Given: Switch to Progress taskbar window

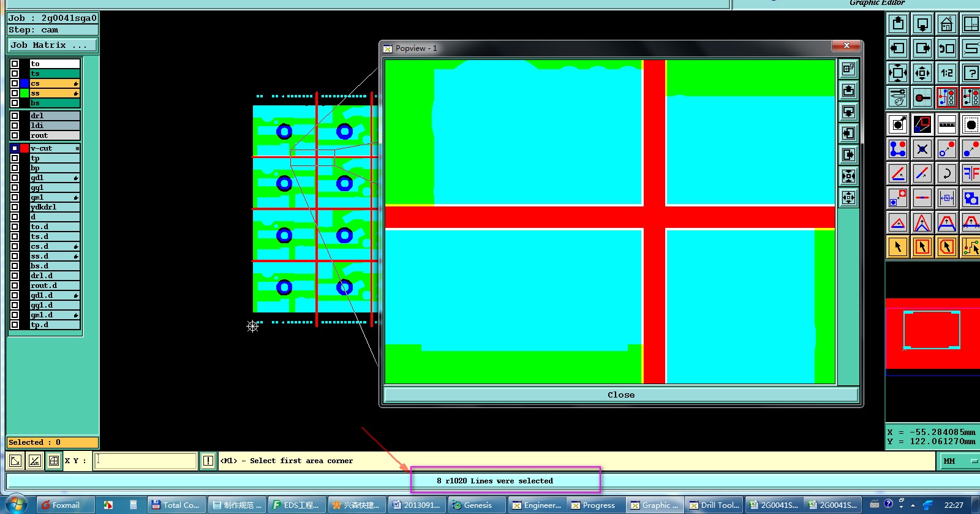Looking at the screenshot, I should [x=595, y=505].
